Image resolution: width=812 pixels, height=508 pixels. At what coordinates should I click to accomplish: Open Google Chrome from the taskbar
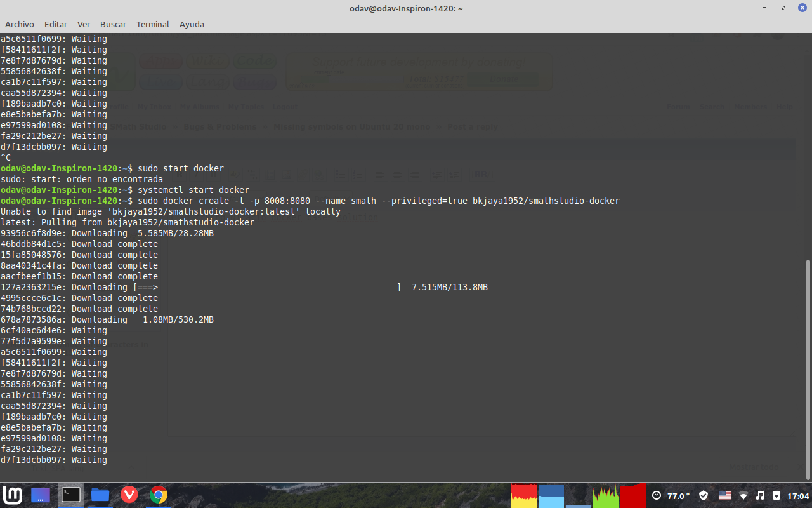[159, 495]
